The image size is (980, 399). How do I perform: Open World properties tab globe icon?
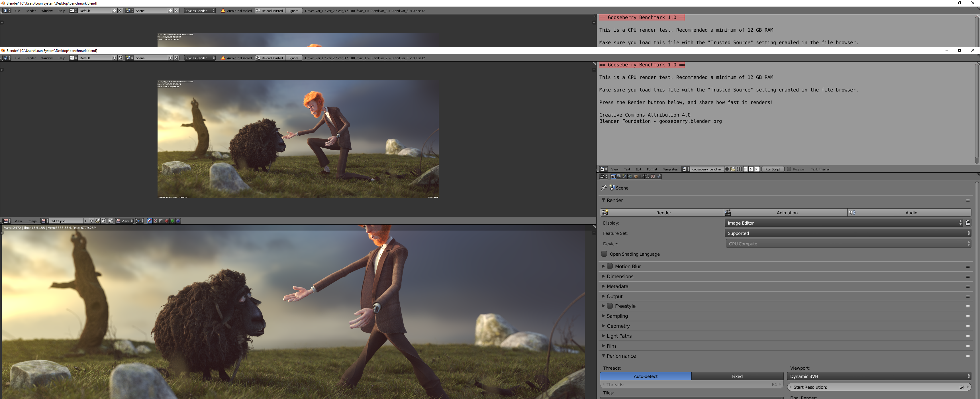pyautogui.click(x=630, y=177)
